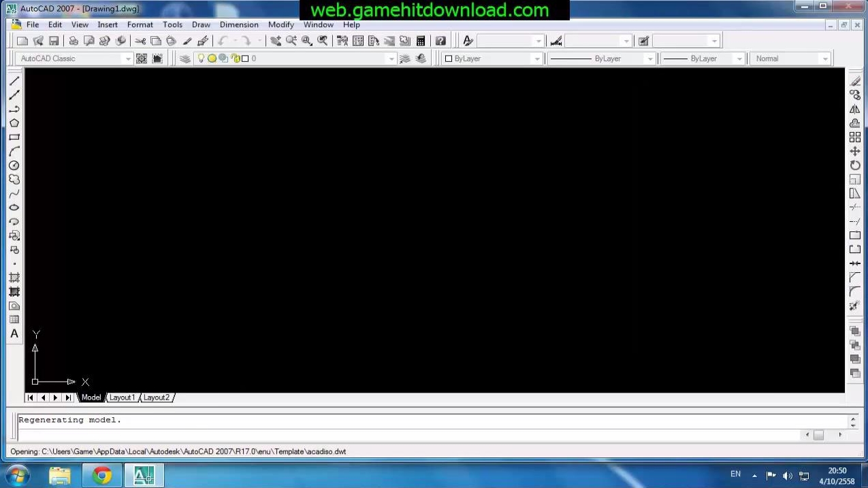Click the Cut scissors icon
Viewport: 868px width, 488px height.
(140, 41)
